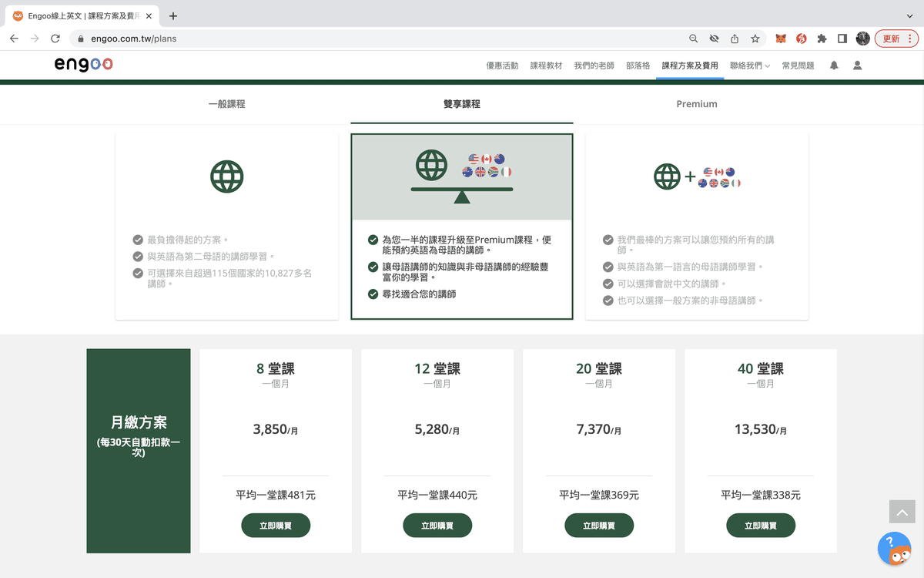
Task: Open the Chrome profile avatar
Action: (x=863, y=39)
